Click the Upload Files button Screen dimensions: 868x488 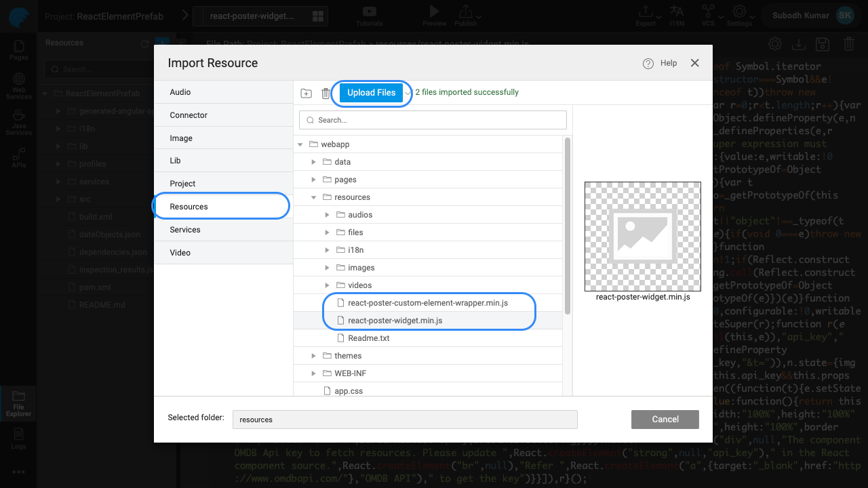[x=371, y=93]
